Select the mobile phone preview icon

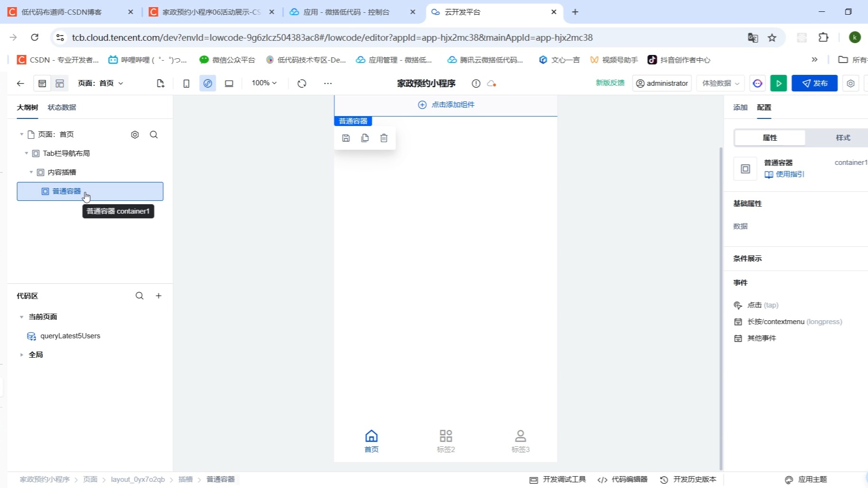click(x=186, y=83)
